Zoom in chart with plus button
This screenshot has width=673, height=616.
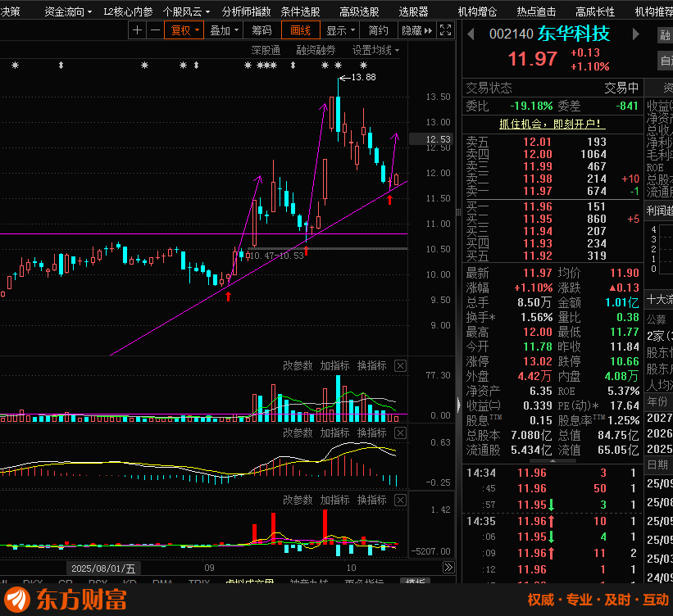(x=137, y=30)
